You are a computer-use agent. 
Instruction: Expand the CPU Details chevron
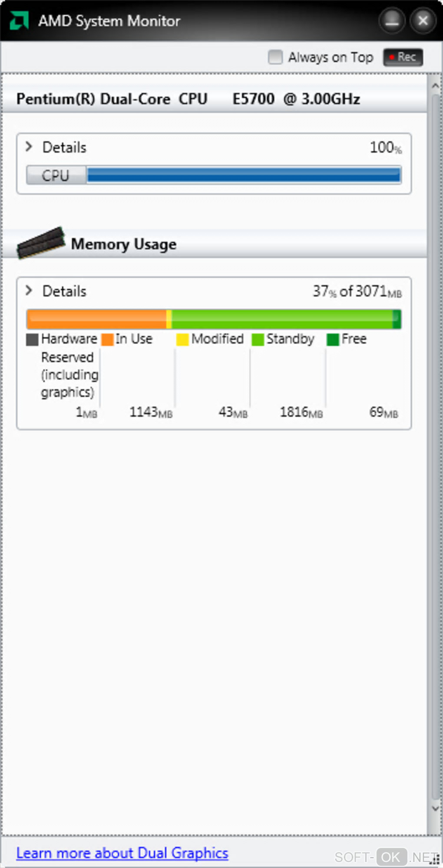coord(29,147)
